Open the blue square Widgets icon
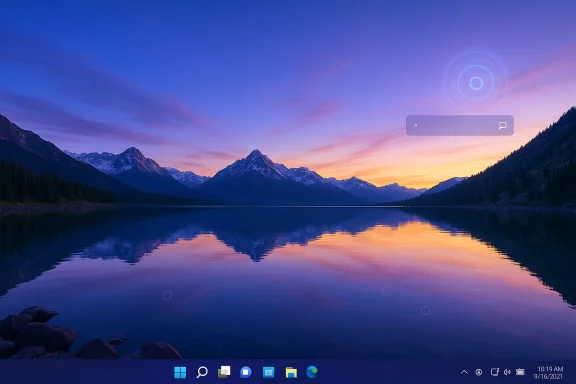The height and width of the screenshot is (384, 576). (269, 372)
